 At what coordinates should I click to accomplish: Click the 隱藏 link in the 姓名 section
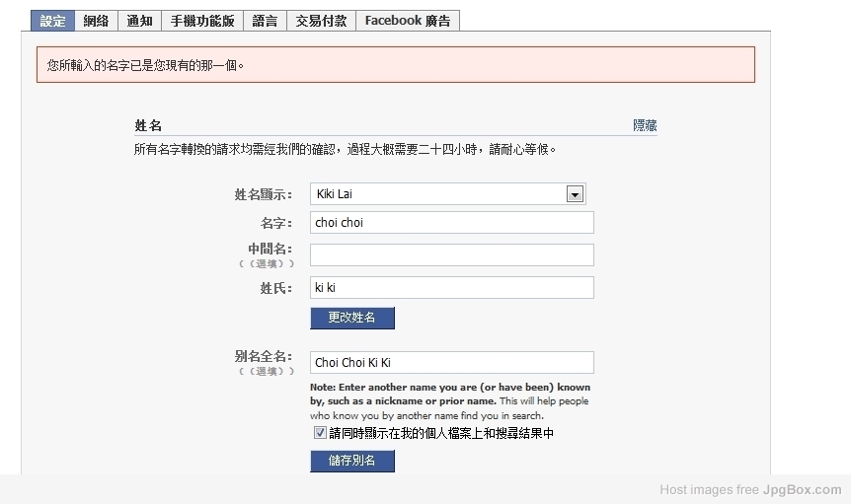[x=645, y=125]
